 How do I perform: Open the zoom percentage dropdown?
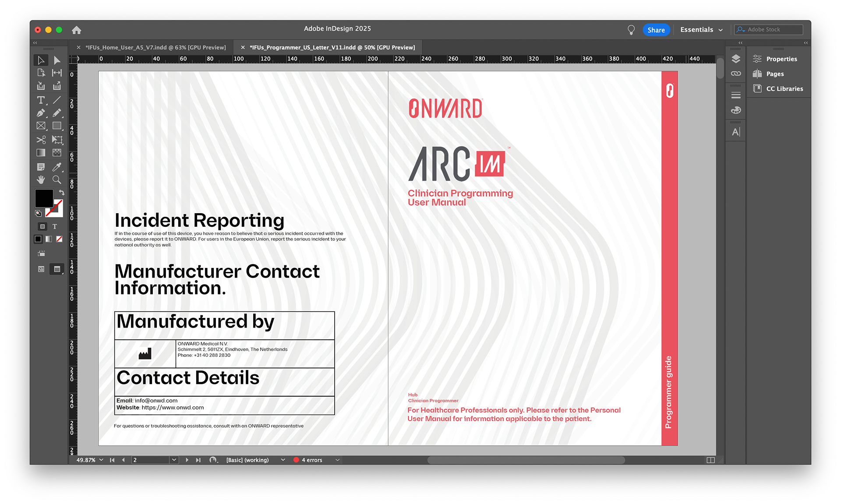point(101,460)
